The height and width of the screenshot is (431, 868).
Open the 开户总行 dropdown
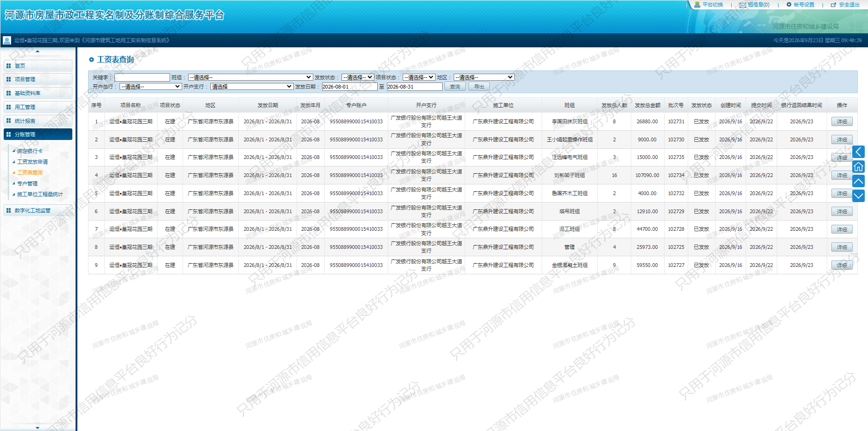[x=150, y=87]
